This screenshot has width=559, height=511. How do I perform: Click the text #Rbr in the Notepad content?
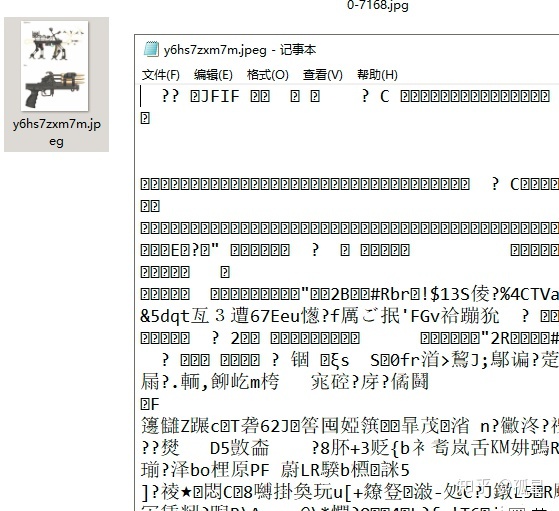click(390, 295)
